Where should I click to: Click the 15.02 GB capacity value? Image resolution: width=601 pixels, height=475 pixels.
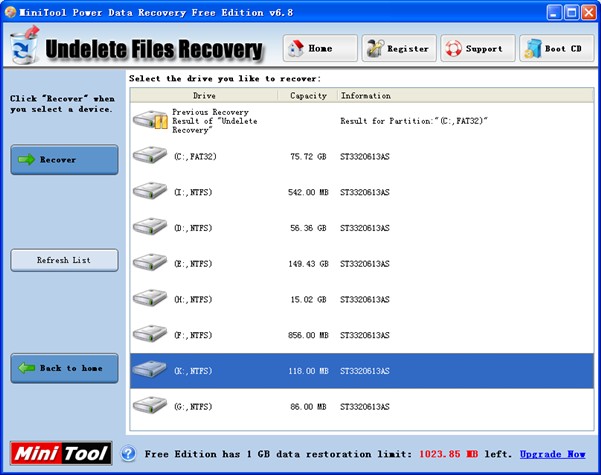[x=308, y=299]
